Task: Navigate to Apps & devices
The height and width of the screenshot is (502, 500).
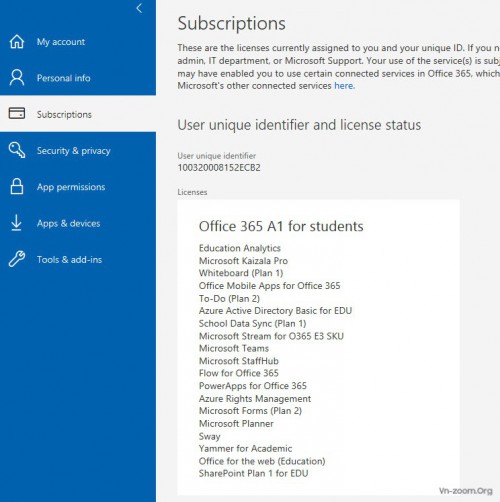Action: (x=68, y=223)
